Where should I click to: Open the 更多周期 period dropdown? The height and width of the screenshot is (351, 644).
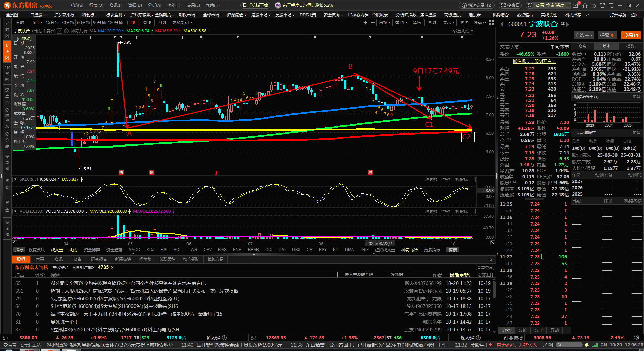tap(182, 23)
